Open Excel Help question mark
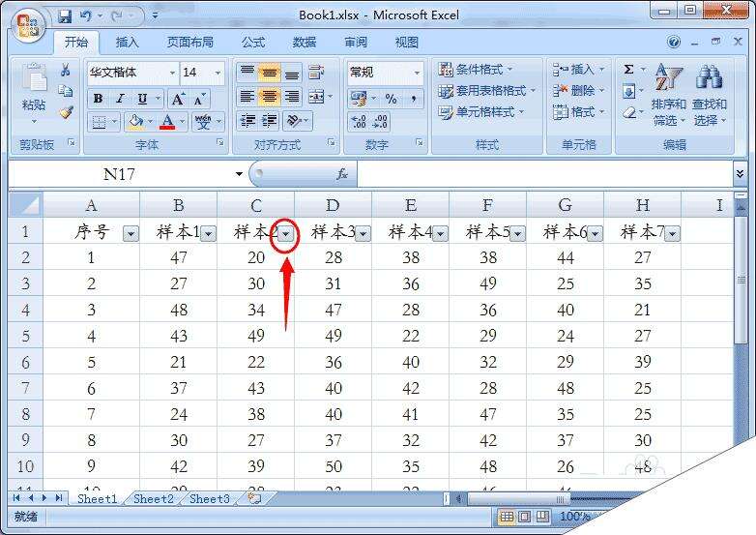Screen dimensions: 756x535 tap(674, 42)
